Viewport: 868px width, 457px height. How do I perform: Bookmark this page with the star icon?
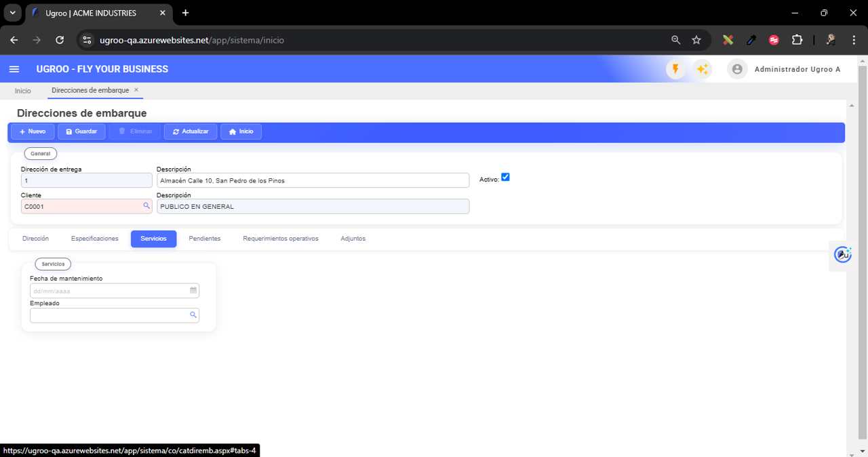coord(696,40)
